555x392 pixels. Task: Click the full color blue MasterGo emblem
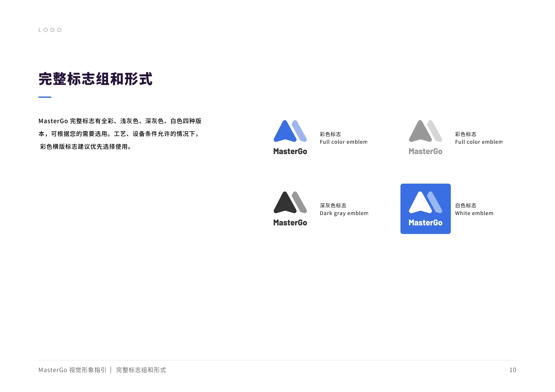coord(290,131)
